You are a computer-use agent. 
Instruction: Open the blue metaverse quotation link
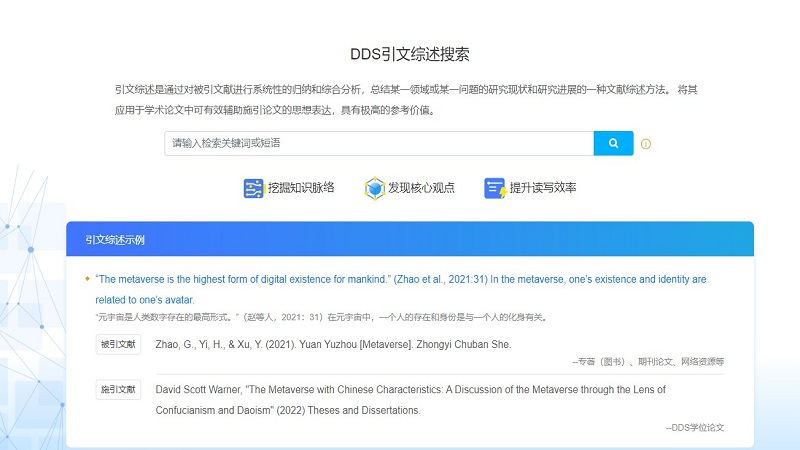click(401, 289)
